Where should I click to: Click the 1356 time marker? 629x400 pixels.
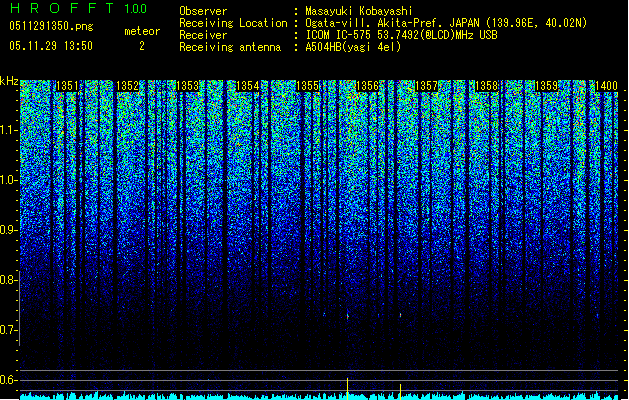[367, 86]
